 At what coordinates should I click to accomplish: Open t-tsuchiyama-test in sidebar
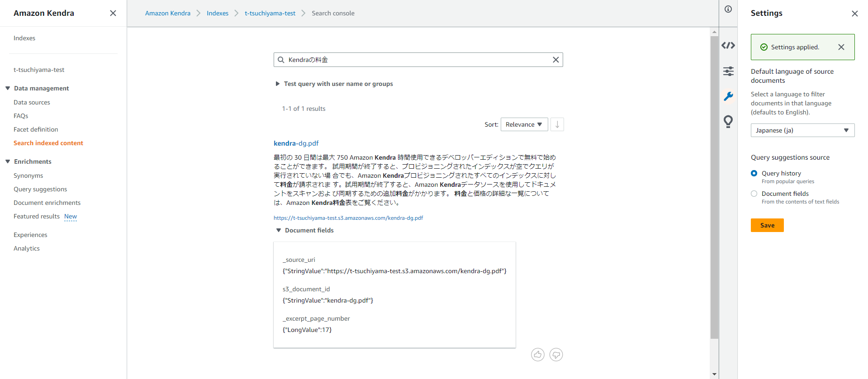click(x=39, y=70)
